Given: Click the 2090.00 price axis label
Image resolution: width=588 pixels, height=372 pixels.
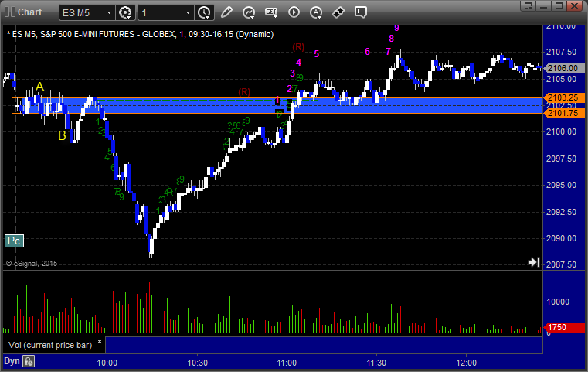Looking at the screenshot, I should tap(562, 238).
